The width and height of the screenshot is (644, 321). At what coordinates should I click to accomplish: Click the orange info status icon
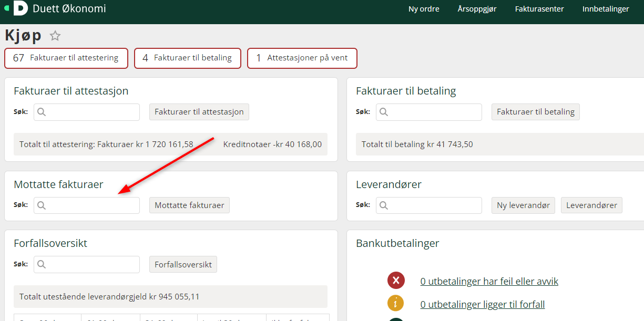pyautogui.click(x=395, y=303)
